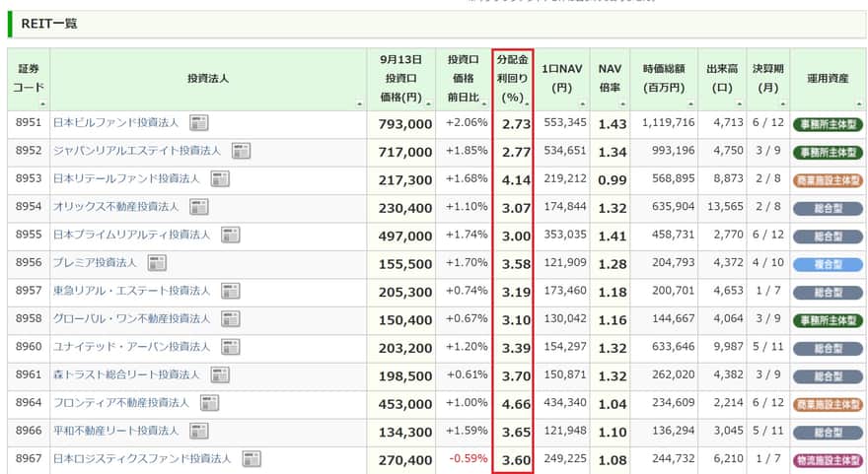This screenshot has width=868, height=474.
Task: Open news icon for 森トラスト総合リート投資法人
Action: click(220, 375)
